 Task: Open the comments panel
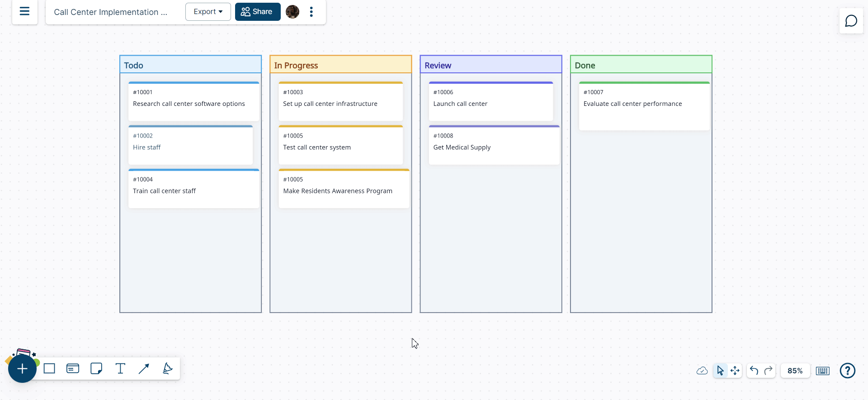pos(851,21)
